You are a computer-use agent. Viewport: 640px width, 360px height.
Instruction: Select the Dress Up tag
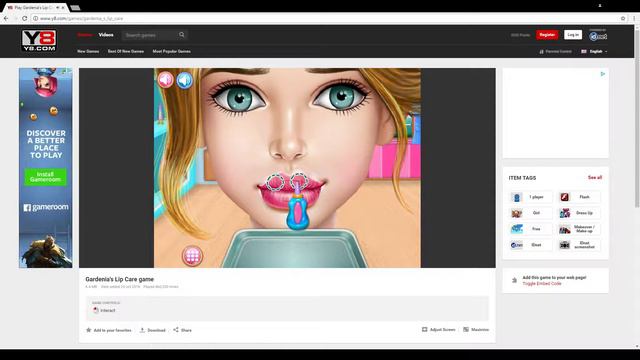coord(579,213)
